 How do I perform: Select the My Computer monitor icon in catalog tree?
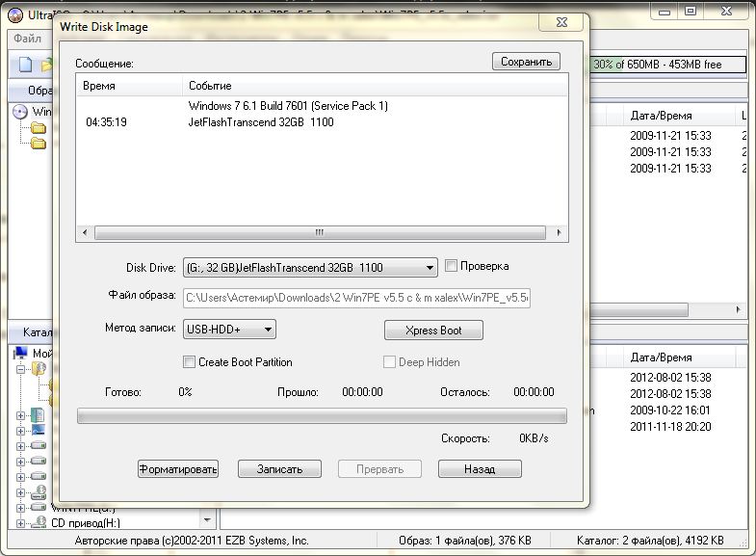coord(20,353)
